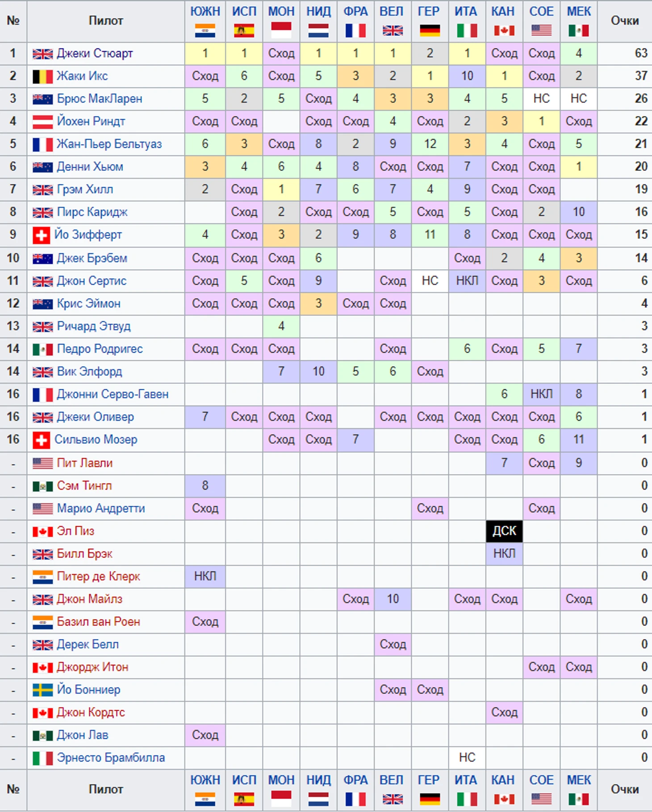Click the Canadian flag next to Эл Пиз
Viewport: 652px width, 812px height.
click(x=43, y=532)
